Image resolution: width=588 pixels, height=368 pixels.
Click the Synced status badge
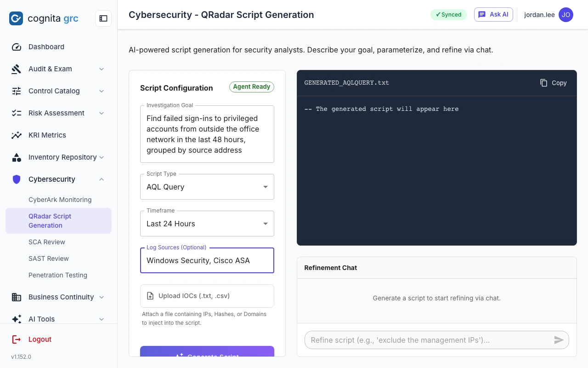tap(448, 15)
